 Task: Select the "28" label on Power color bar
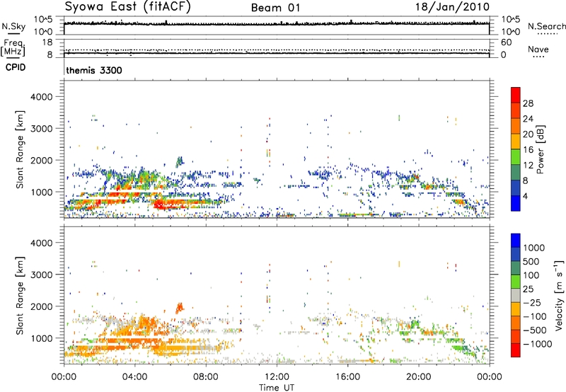pos(528,103)
